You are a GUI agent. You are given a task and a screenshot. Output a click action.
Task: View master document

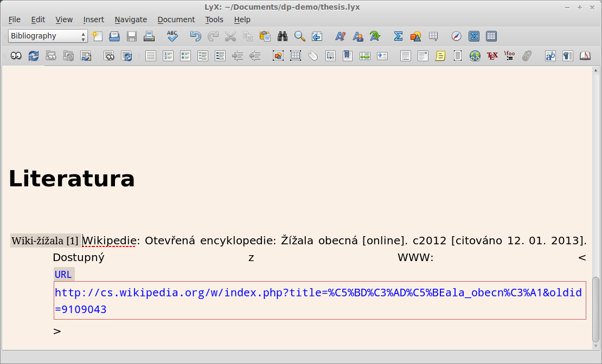pyautogui.click(x=50, y=56)
